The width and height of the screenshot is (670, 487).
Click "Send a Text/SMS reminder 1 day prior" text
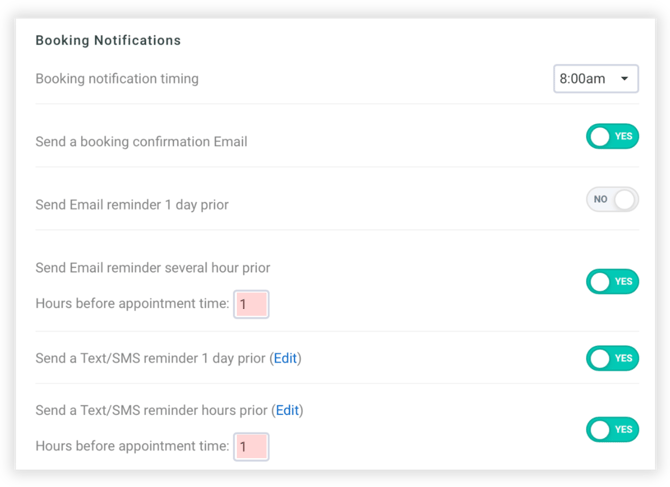click(151, 358)
